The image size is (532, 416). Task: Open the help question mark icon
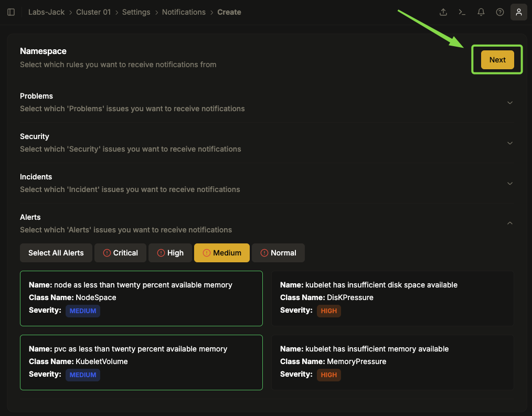(500, 12)
